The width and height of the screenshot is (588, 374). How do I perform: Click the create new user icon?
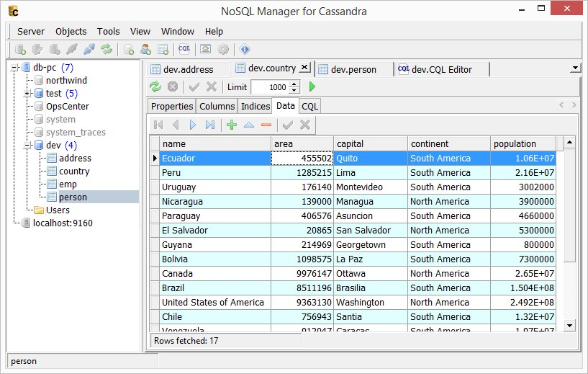coord(146,49)
